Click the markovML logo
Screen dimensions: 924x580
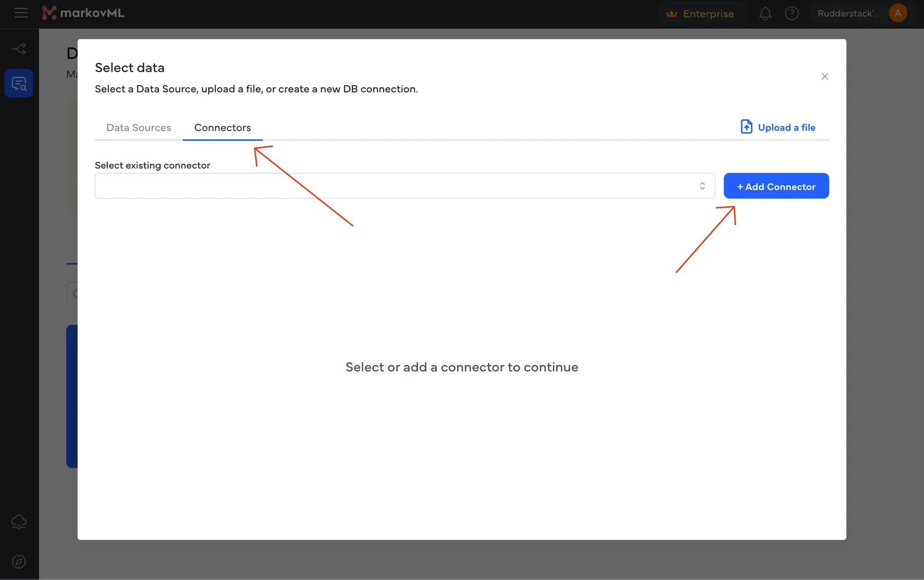coord(83,13)
